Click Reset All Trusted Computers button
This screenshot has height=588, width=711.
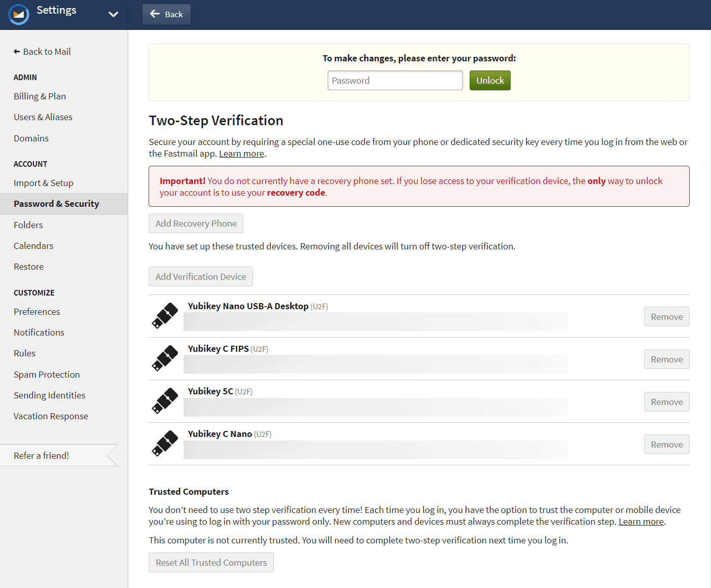click(x=211, y=563)
